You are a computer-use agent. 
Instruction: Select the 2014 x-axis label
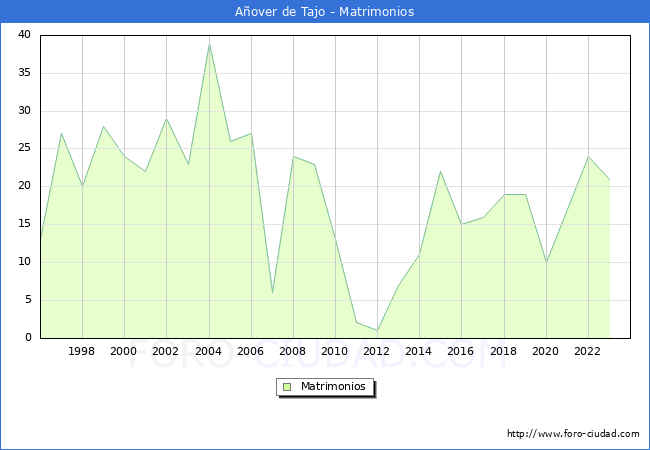click(x=419, y=351)
